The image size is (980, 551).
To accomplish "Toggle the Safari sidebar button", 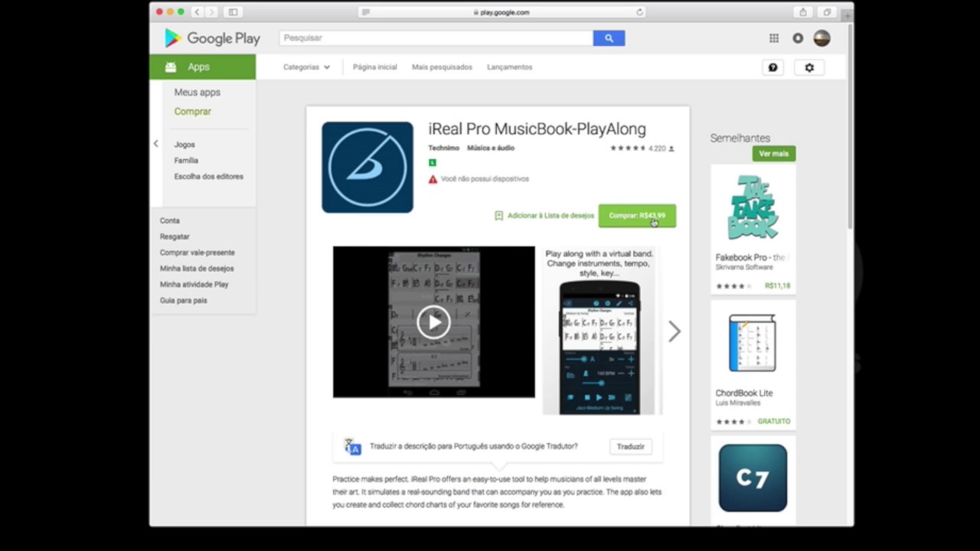I will 233,12.
